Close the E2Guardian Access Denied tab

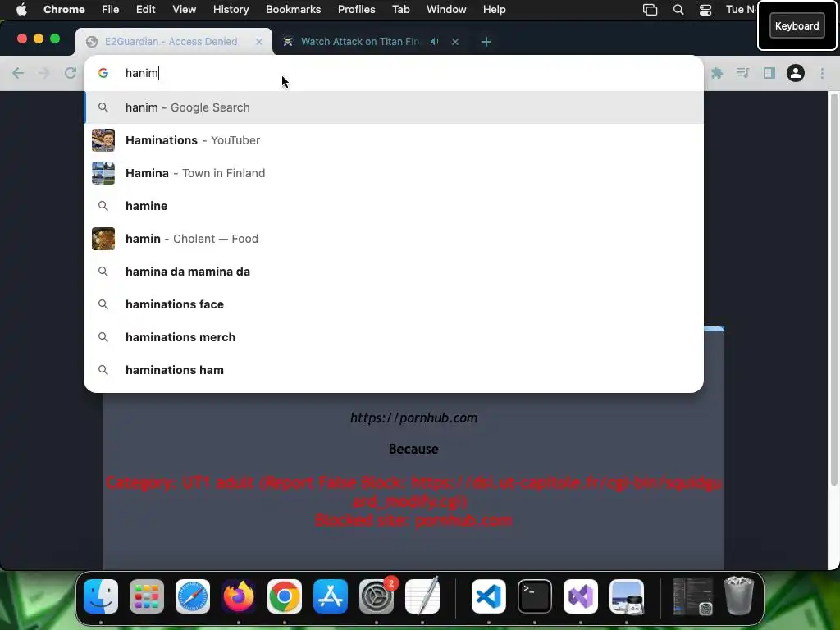[259, 41]
